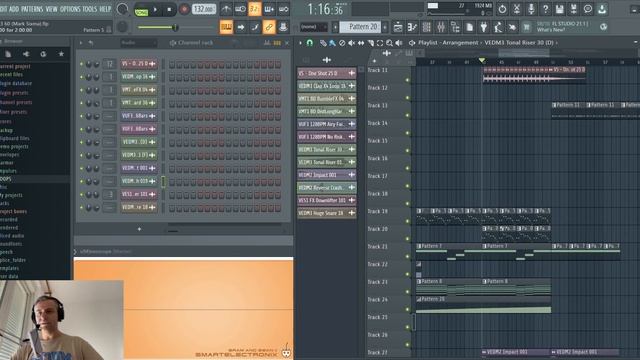Viewport: 640px width, 360px height.
Task: Toggle Track 19 mute LED
Action: 407,221
